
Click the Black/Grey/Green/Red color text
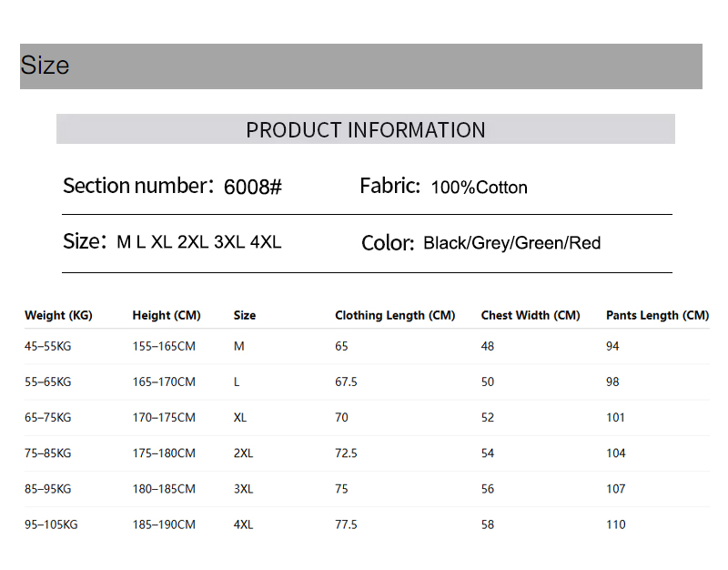tap(511, 243)
